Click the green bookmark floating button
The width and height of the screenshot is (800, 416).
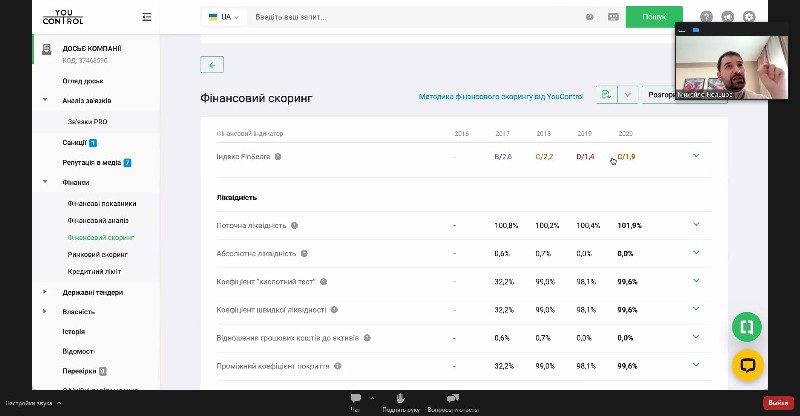746,327
